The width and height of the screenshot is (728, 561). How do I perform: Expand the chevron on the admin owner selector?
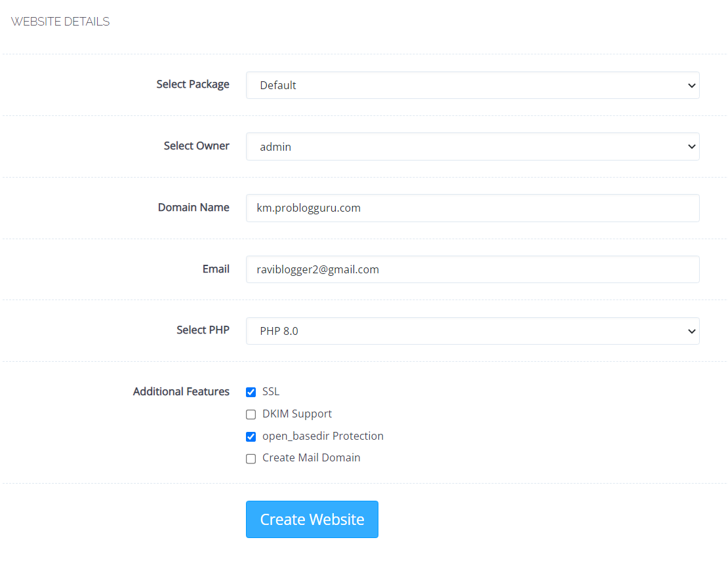pyautogui.click(x=691, y=146)
